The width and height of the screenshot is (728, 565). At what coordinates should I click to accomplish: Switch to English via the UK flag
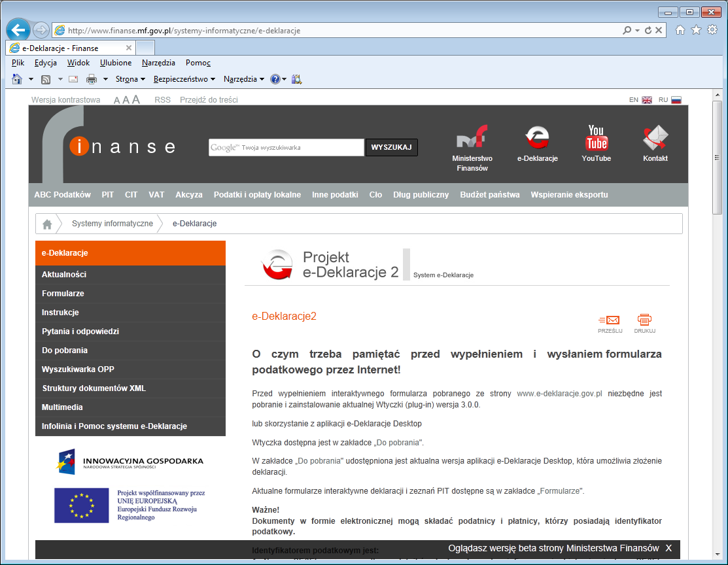647,100
